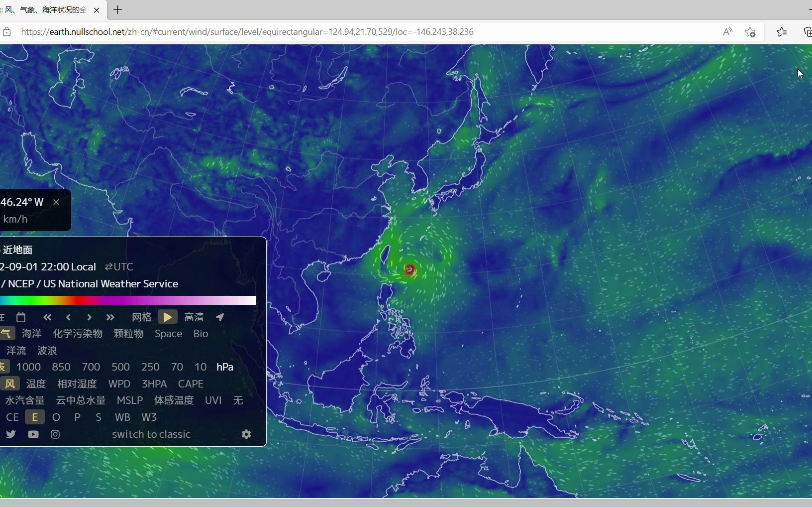The height and width of the screenshot is (508, 812).
Task: Jump back one day with double-left arrows
Action: 47,317
